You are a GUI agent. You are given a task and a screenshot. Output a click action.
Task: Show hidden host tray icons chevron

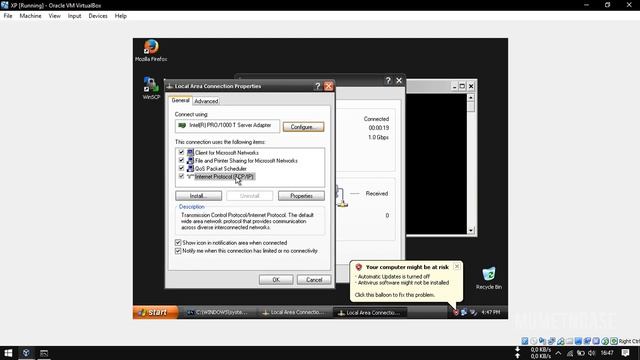pos(558,353)
